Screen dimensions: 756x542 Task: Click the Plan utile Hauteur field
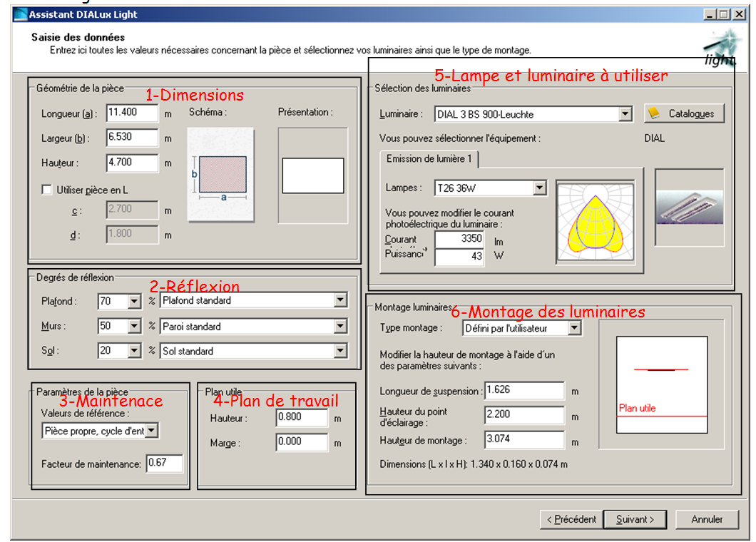pyautogui.click(x=302, y=417)
